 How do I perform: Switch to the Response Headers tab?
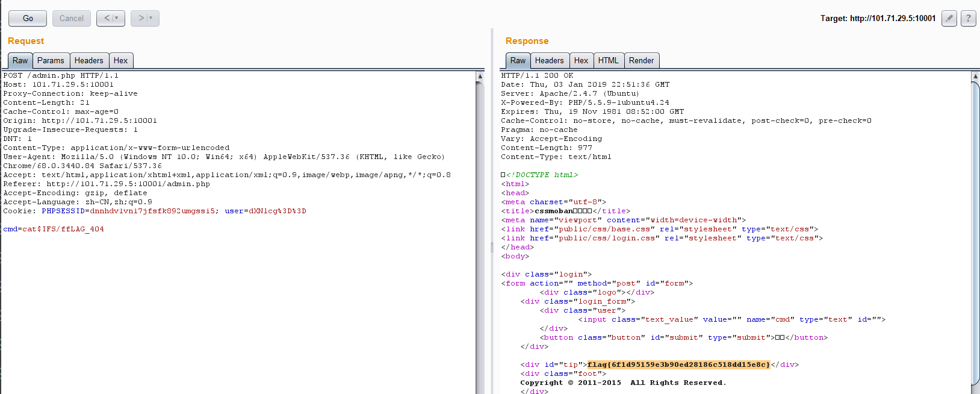pyautogui.click(x=550, y=60)
